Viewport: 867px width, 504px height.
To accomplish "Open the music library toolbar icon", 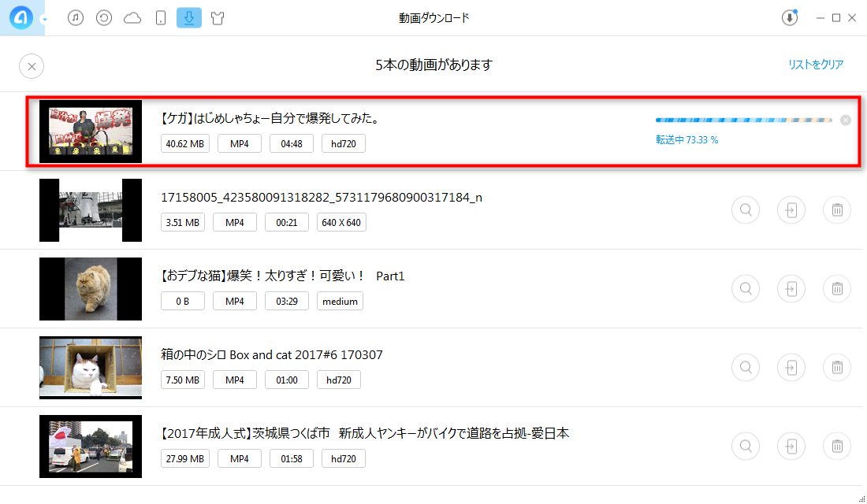I will click(76, 18).
